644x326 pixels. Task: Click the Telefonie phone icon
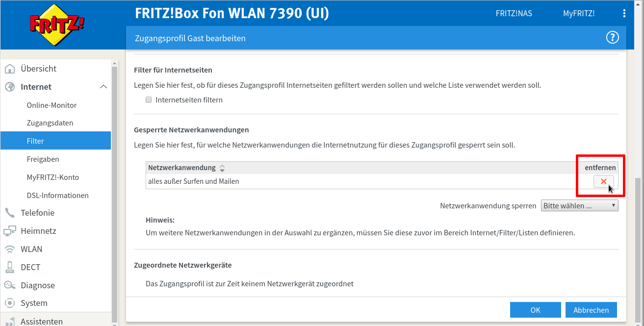point(10,213)
